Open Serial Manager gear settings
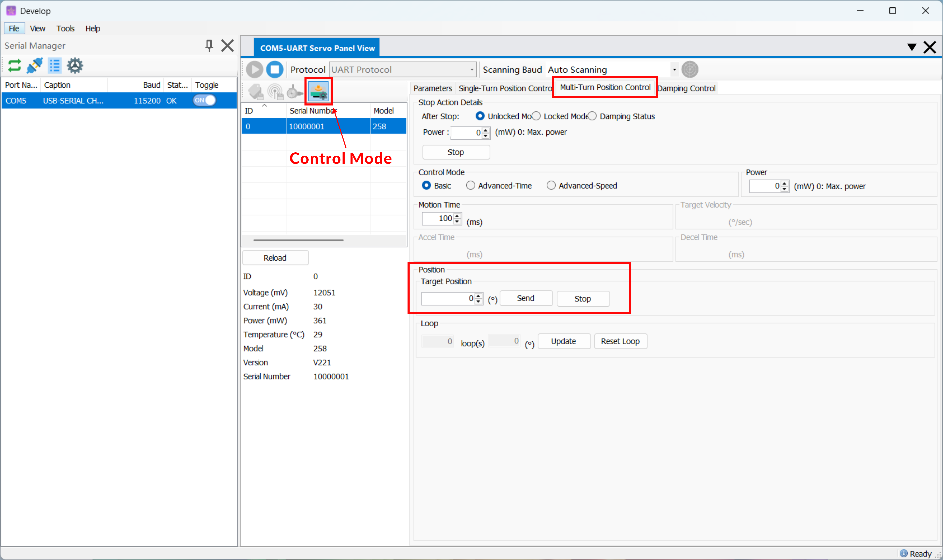This screenshot has height=560, width=943. (75, 66)
